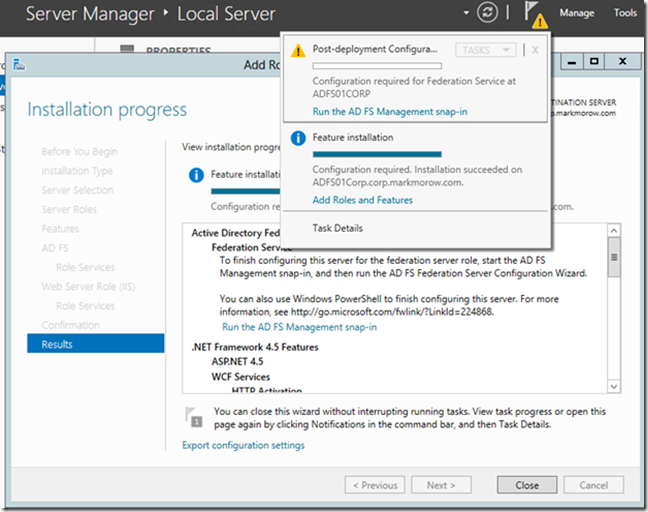Select the Results step in wizard sidebar

[x=95, y=344]
